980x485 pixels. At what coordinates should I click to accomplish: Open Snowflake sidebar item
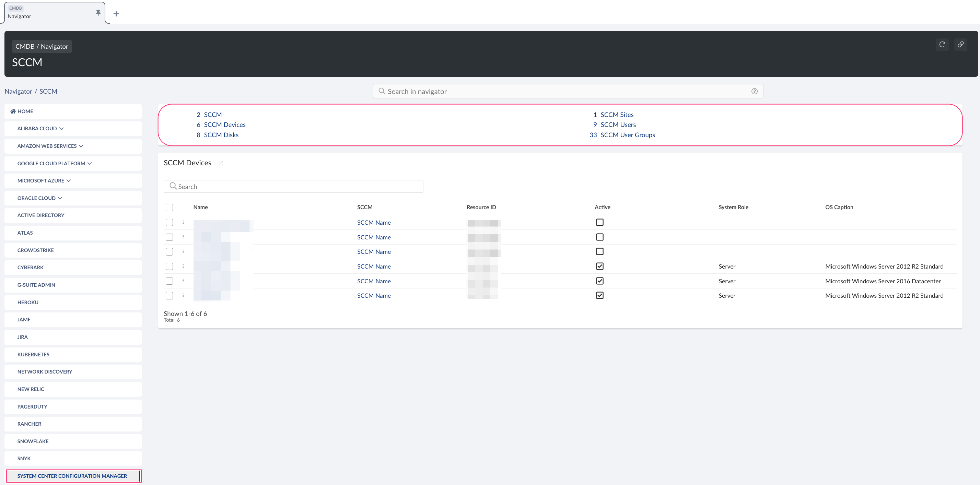[73, 441]
